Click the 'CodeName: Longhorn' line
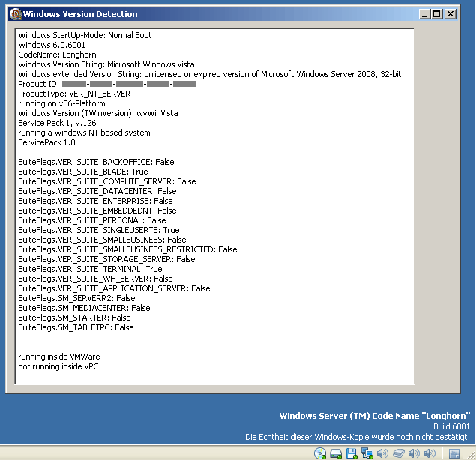 [x=57, y=55]
